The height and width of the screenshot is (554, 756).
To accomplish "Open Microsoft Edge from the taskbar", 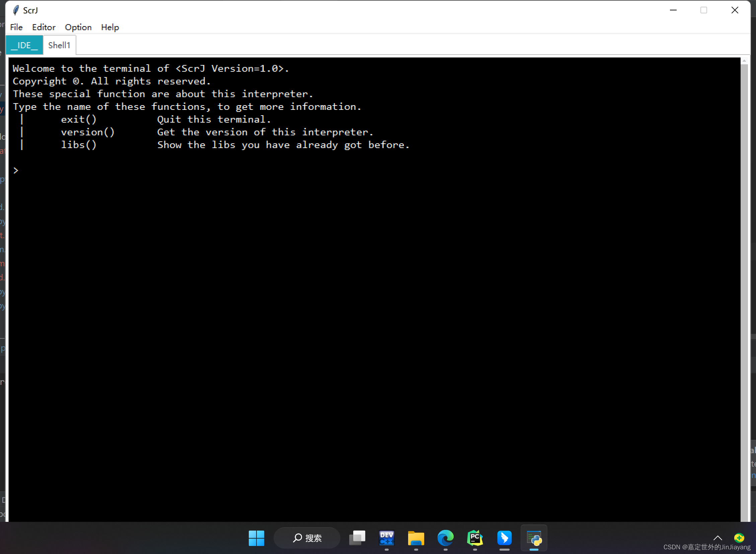I will click(x=446, y=538).
